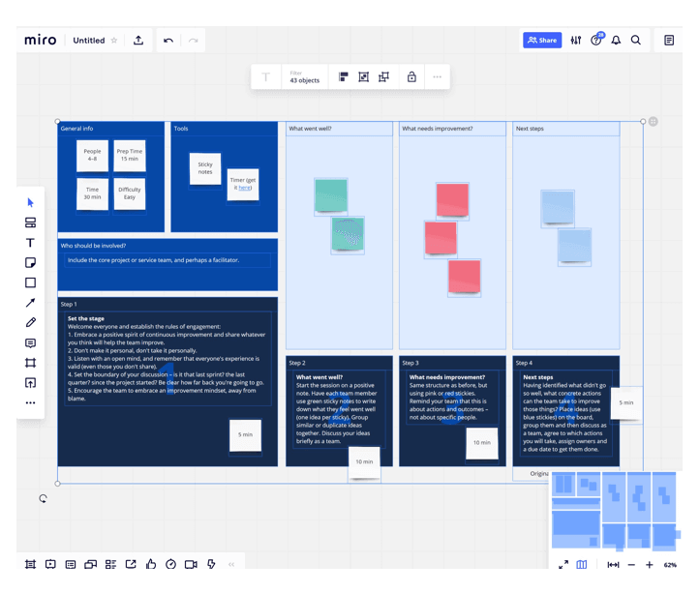
Task: Click the Share button
Action: [x=542, y=41]
